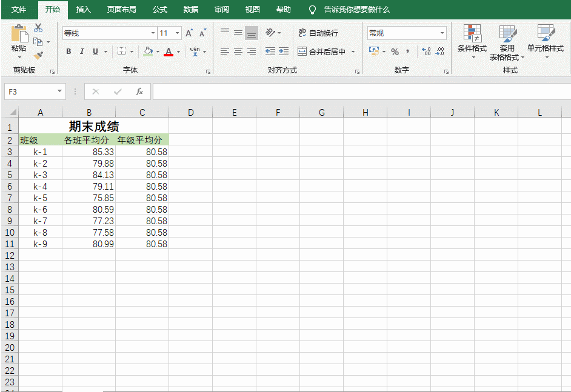Expand underline style dropdown arrow

pos(105,51)
